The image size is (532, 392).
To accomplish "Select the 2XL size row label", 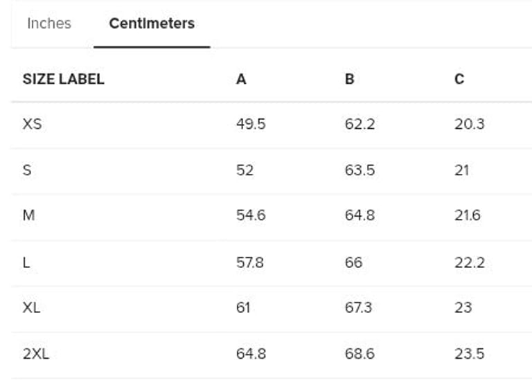I will 35,354.
